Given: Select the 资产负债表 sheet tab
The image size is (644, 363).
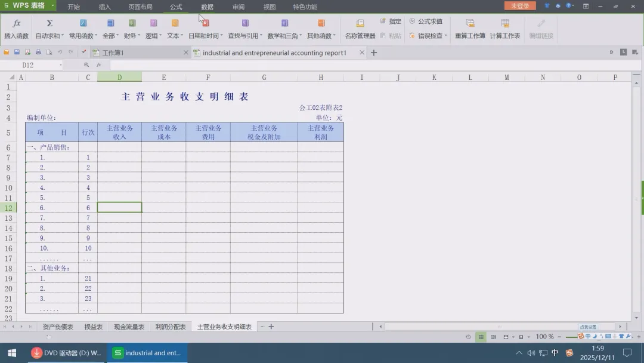Looking at the screenshot, I should 58,327.
